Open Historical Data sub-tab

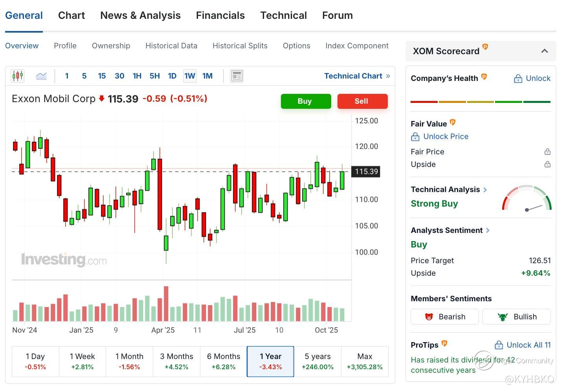[171, 46]
